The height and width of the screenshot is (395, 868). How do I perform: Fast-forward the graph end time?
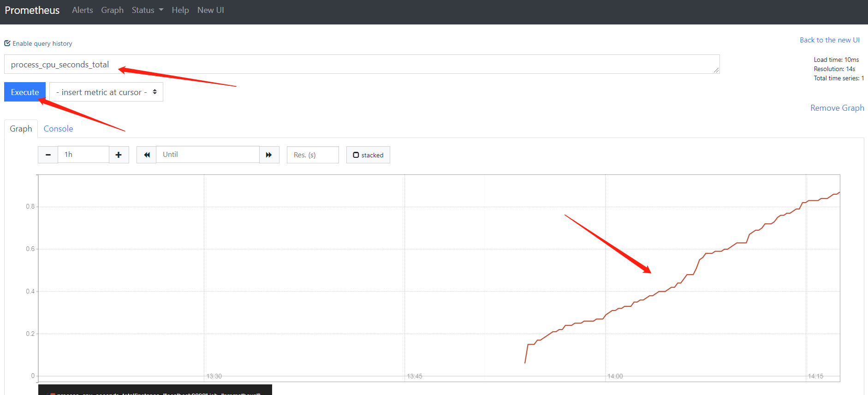269,155
